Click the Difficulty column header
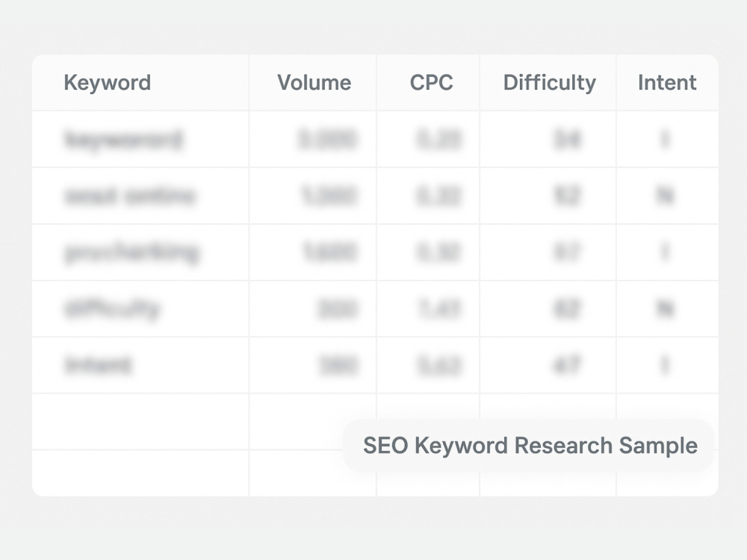This screenshot has width=747, height=560. (548, 82)
